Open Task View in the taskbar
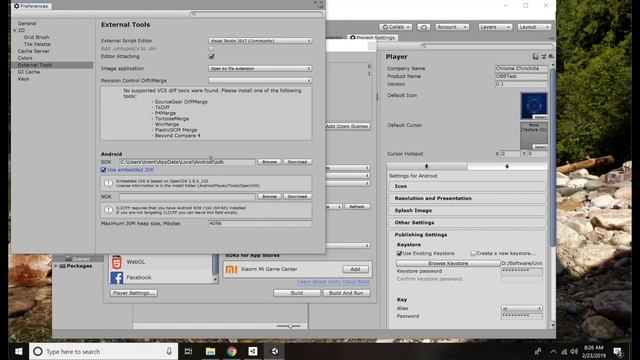The width and height of the screenshot is (640, 360). [x=188, y=351]
